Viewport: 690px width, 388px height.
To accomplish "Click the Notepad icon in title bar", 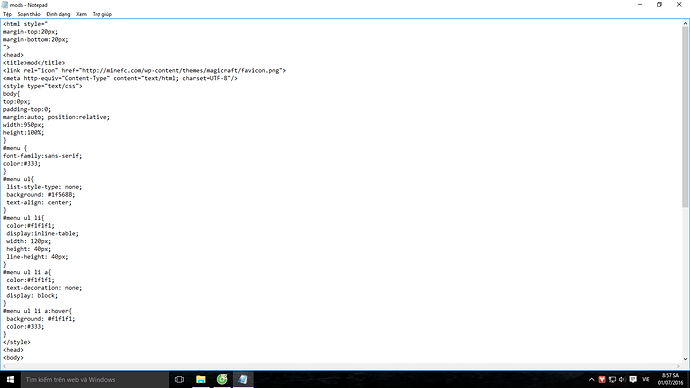I will (x=5, y=5).
